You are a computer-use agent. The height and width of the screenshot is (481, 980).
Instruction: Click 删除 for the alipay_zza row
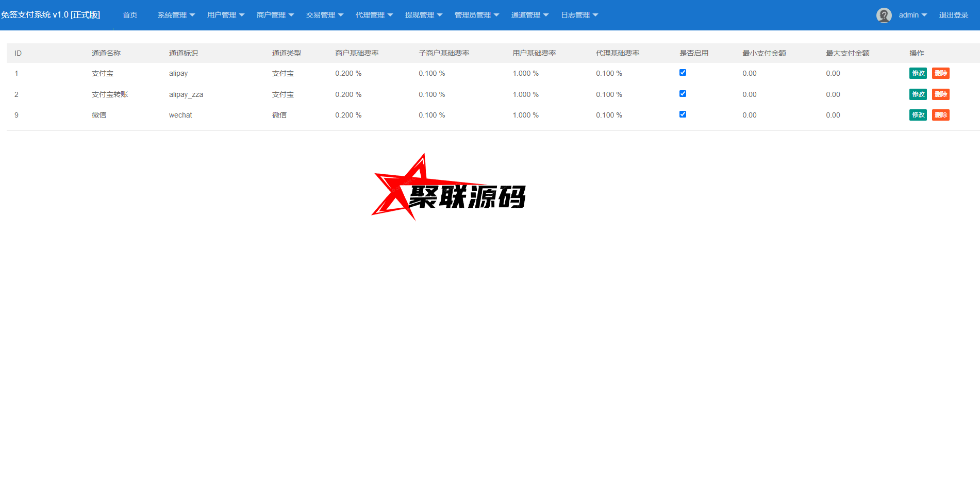[941, 94]
